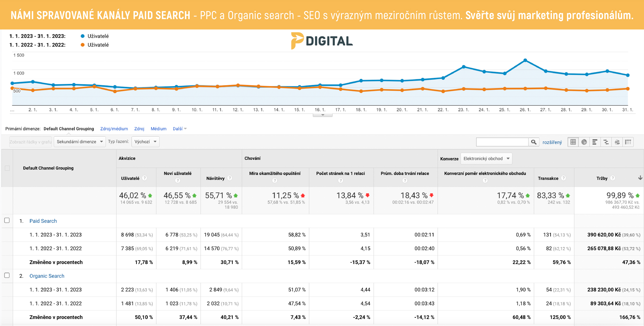Click the 26. 1. peak data point
Screen dimensions: 644x326
pos(525,61)
